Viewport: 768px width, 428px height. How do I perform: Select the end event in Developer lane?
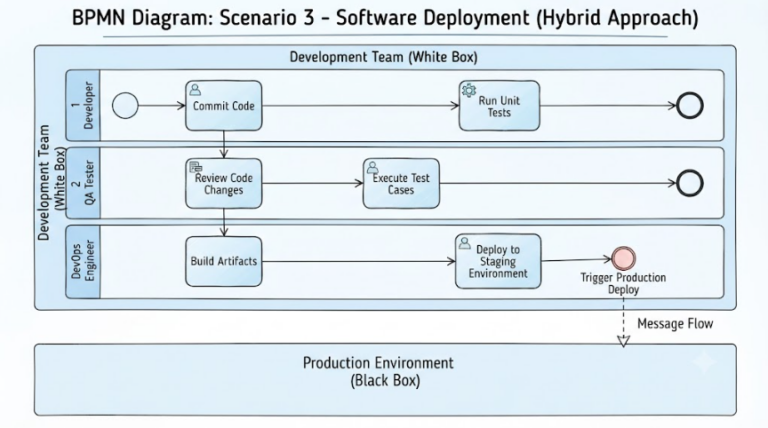[x=690, y=105]
